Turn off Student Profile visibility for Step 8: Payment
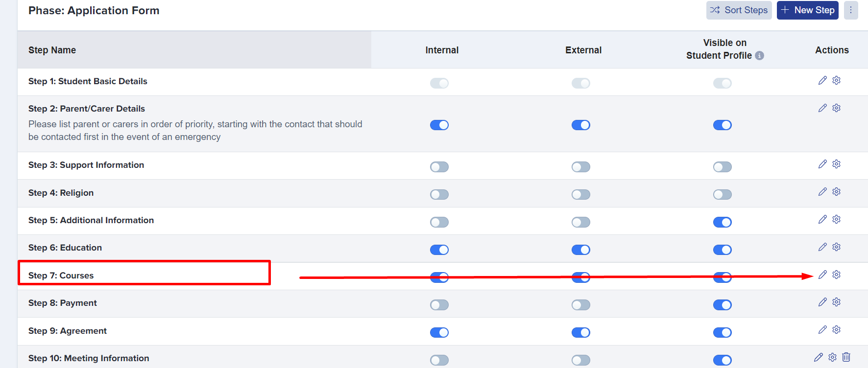 pyautogui.click(x=723, y=305)
